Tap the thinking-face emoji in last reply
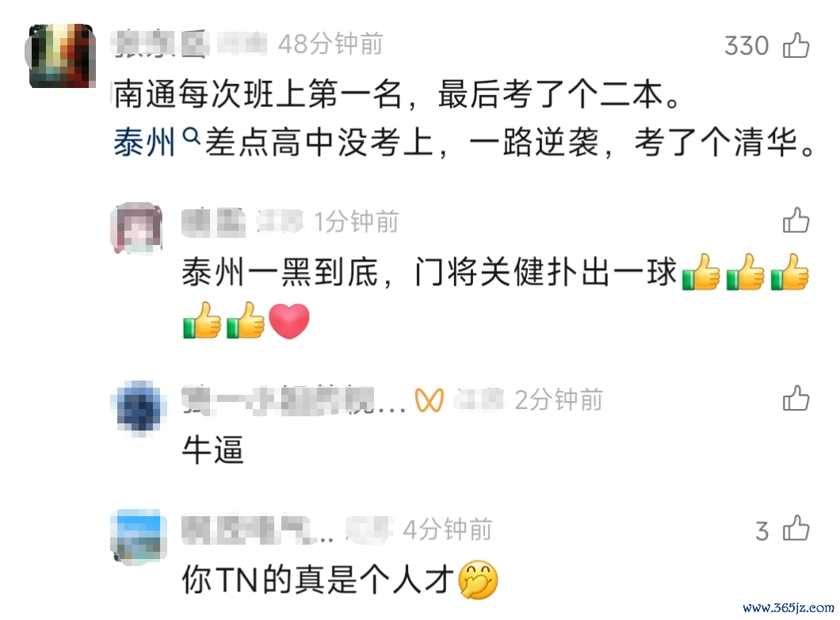Screen dimensions: 840x620 479,580
